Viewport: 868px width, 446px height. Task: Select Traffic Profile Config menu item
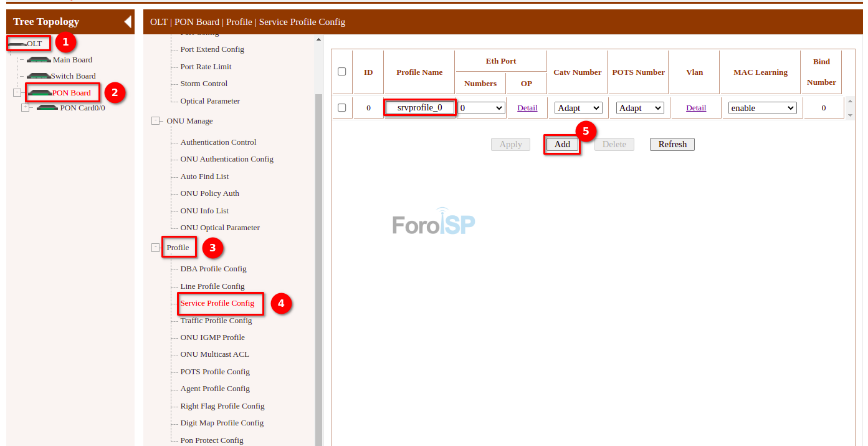216,321
